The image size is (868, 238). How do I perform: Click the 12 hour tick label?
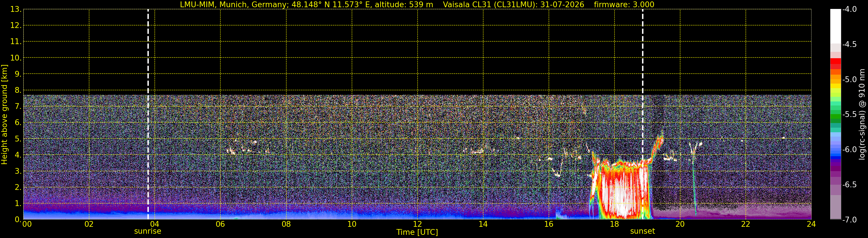(x=417, y=224)
